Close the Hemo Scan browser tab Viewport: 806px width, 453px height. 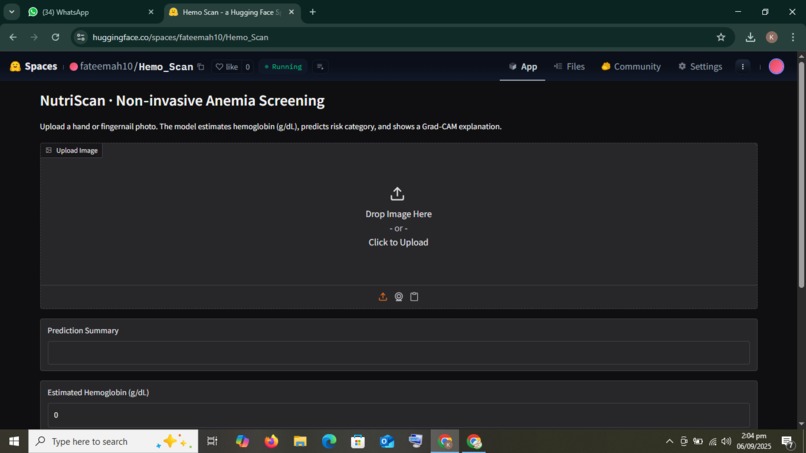pos(291,12)
